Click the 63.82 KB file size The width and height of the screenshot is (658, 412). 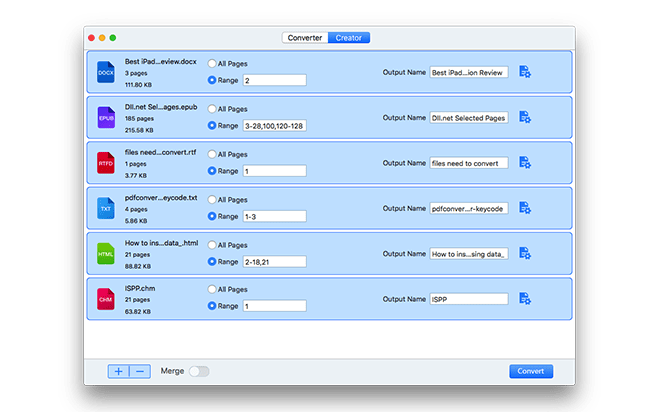pyautogui.click(x=138, y=311)
